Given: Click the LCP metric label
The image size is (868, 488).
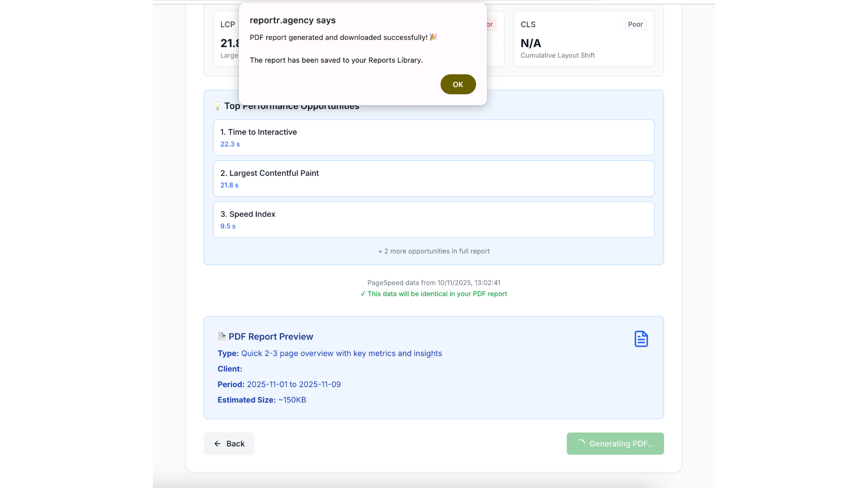Looking at the screenshot, I should [x=227, y=24].
